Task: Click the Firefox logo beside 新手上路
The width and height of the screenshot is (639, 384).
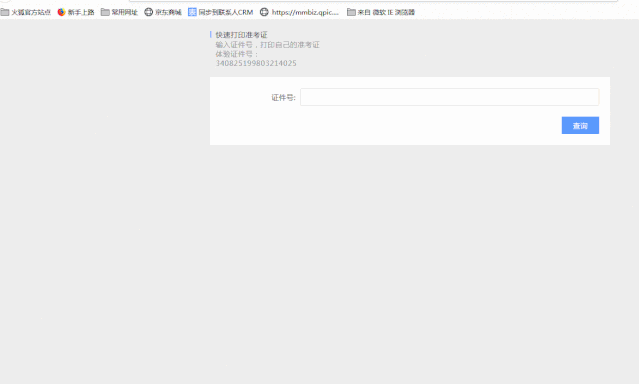Action: 62,12
